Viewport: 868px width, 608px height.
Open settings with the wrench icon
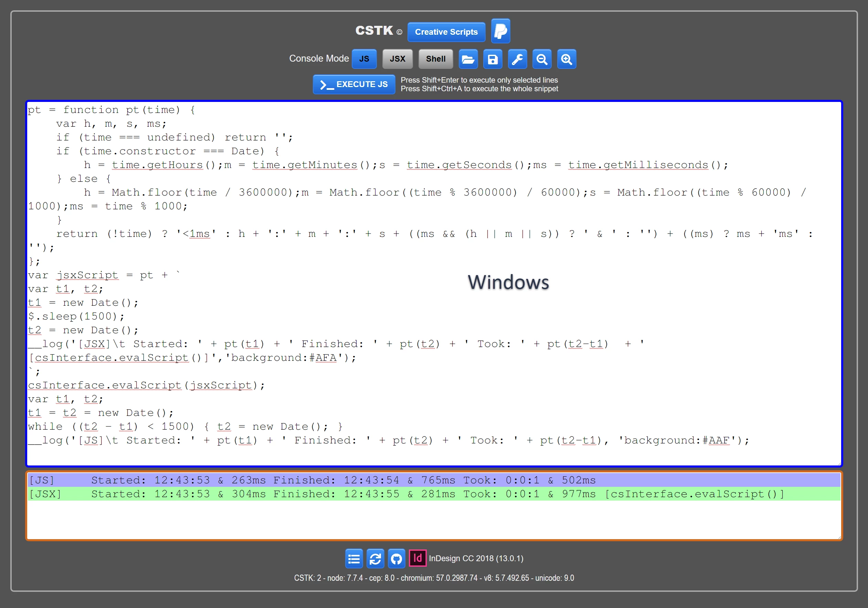pos(517,59)
